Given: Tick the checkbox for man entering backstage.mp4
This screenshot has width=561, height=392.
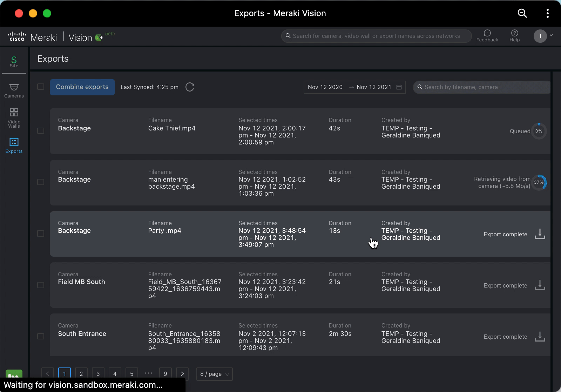Looking at the screenshot, I should click(x=41, y=182).
